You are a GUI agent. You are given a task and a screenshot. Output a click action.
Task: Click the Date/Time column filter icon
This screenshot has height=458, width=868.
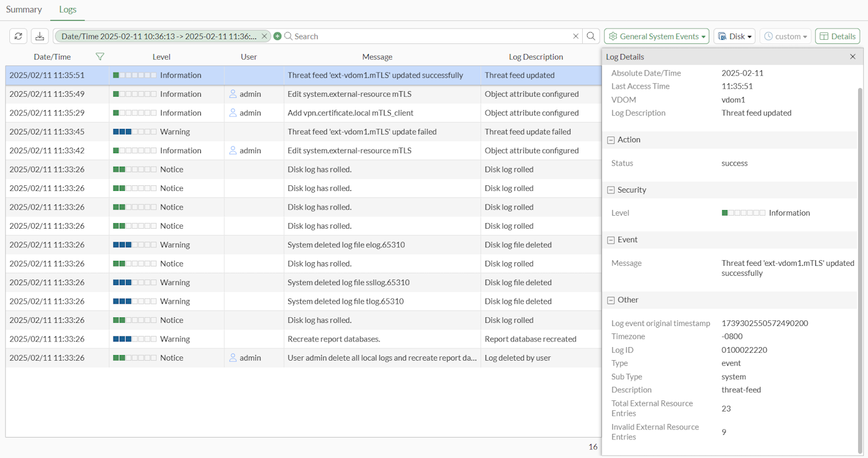(x=100, y=56)
